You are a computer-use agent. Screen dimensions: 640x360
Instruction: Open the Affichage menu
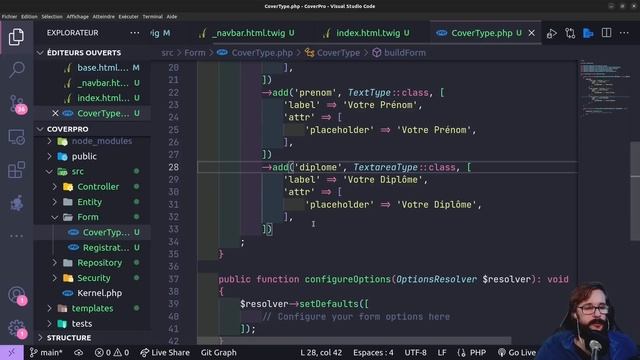[x=77, y=17]
